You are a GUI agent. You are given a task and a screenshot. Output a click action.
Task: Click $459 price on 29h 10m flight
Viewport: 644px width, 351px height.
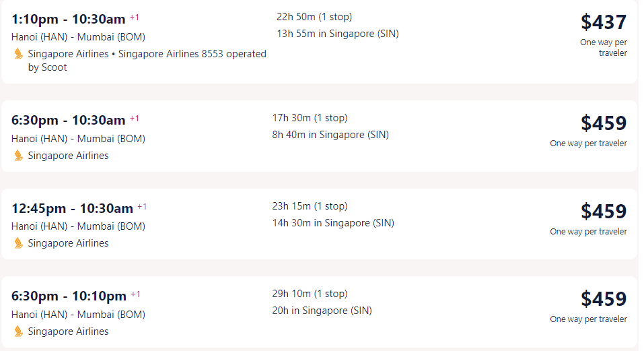pos(604,299)
